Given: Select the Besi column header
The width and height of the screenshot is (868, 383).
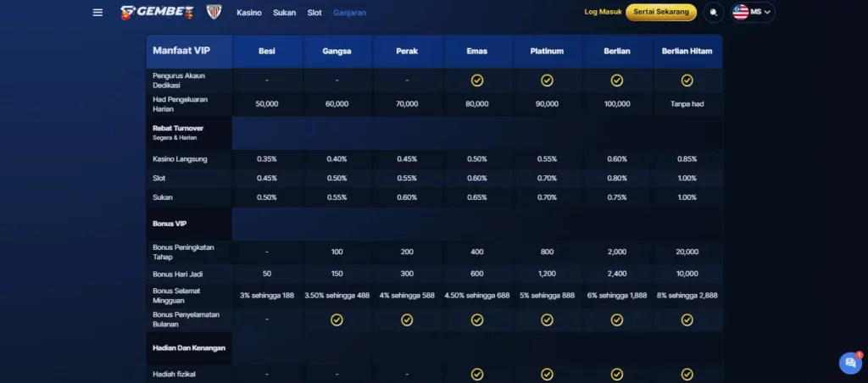Looking at the screenshot, I should (267, 51).
